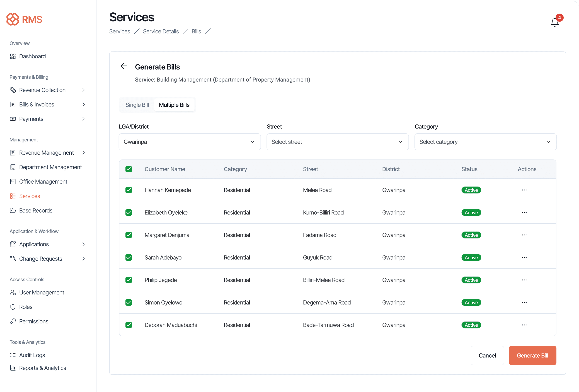This screenshot has height=392, width=579.
Task: Uncheck Simon Oyelowo's row checkbox
Action: pyautogui.click(x=128, y=303)
